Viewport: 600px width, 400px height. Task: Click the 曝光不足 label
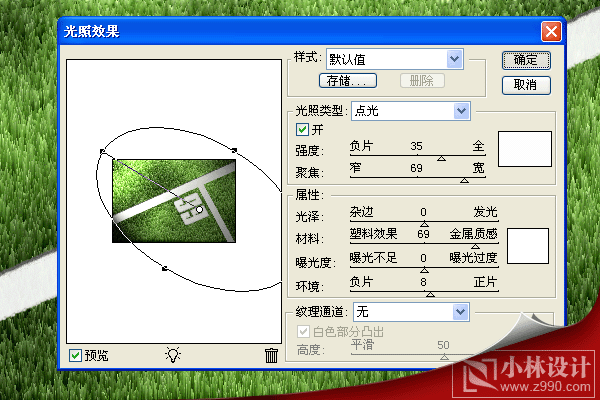click(x=373, y=258)
